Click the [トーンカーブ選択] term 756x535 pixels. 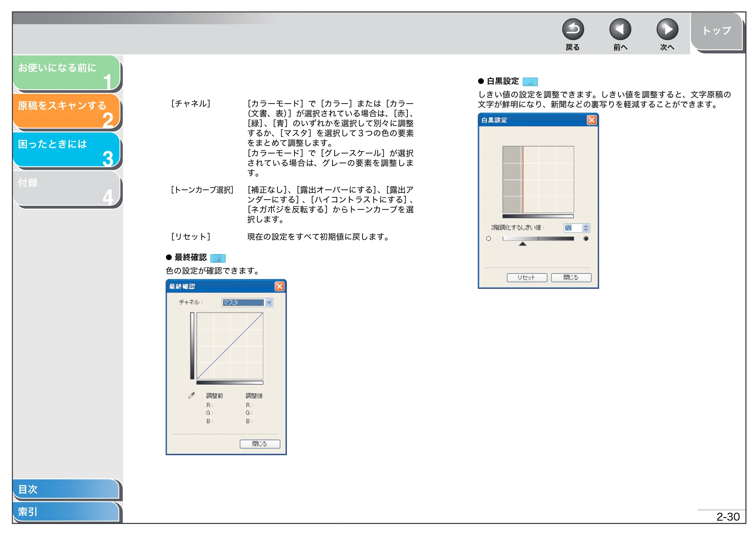click(202, 190)
